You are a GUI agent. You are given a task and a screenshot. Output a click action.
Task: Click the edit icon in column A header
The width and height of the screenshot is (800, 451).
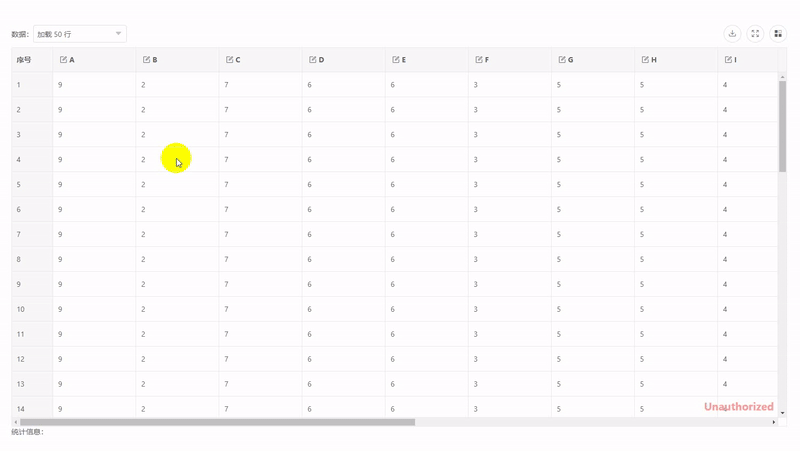point(63,60)
